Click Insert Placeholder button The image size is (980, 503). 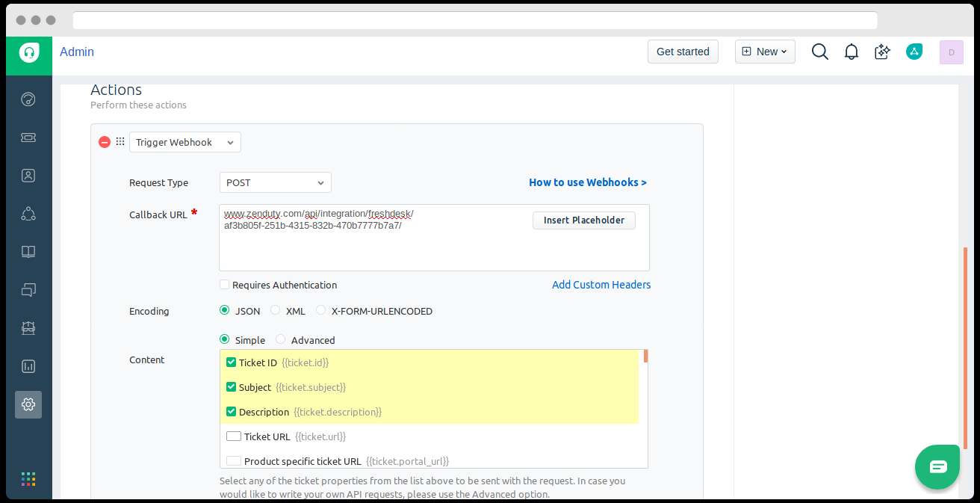584,220
